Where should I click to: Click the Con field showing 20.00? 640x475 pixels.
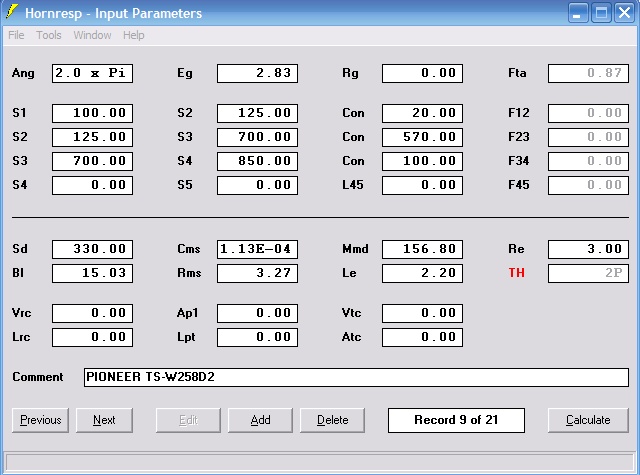click(x=422, y=113)
